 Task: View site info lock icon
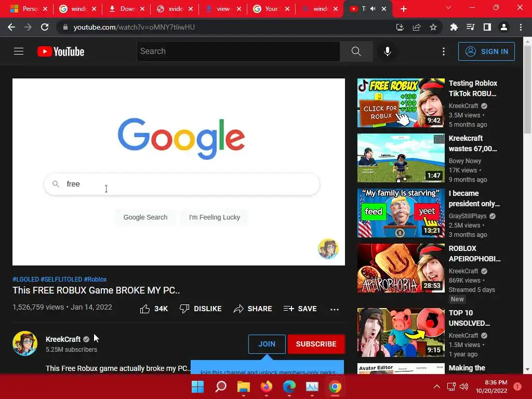point(65,27)
